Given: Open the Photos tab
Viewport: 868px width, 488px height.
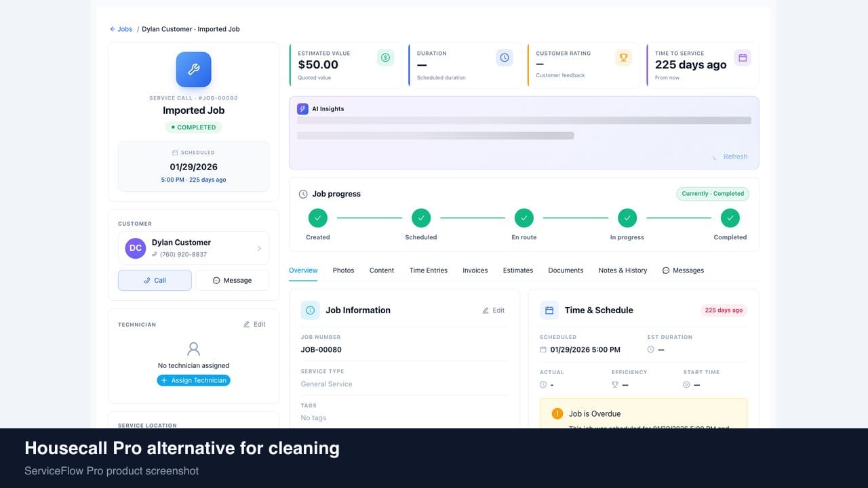Looking at the screenshot, I should click(x=343, y=270).
